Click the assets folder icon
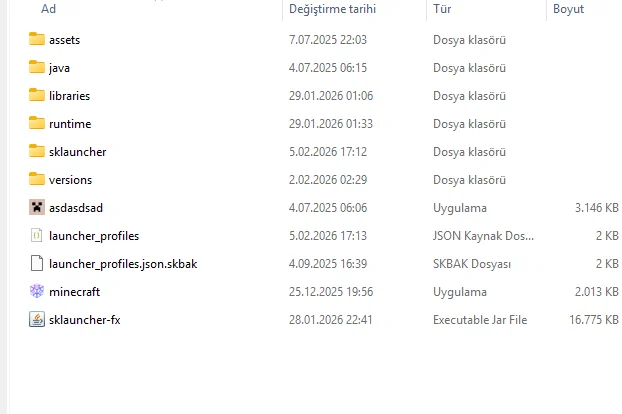 click(37, 39)
